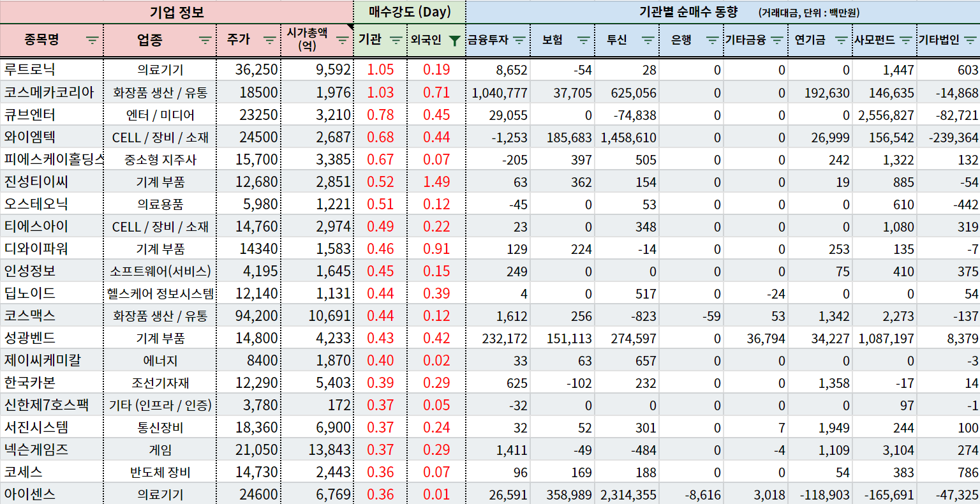Click the 와이엠텍 stock name cell
The width and height of the screenshot is (980, 504).
coord(52,137)
